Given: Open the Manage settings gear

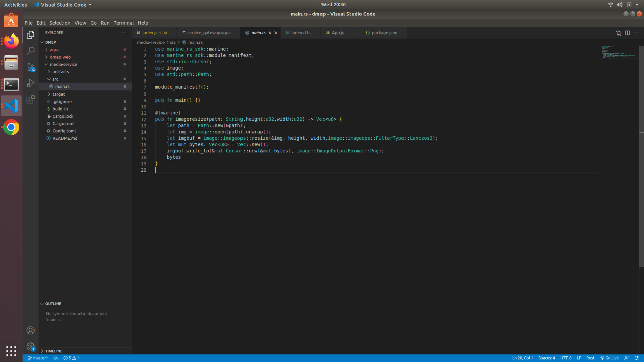Looking at the screenshot, I should (x=30, y=347).
